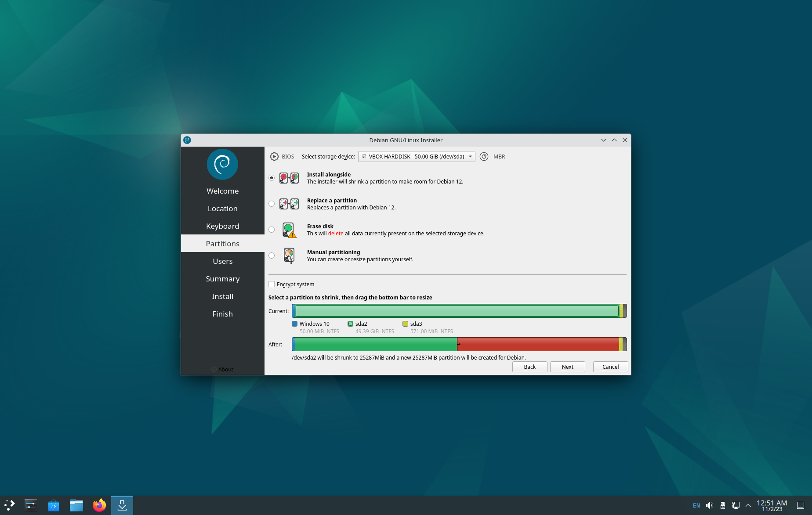
Task: Enable the Encrypt system checkbox
Action: 272,285
